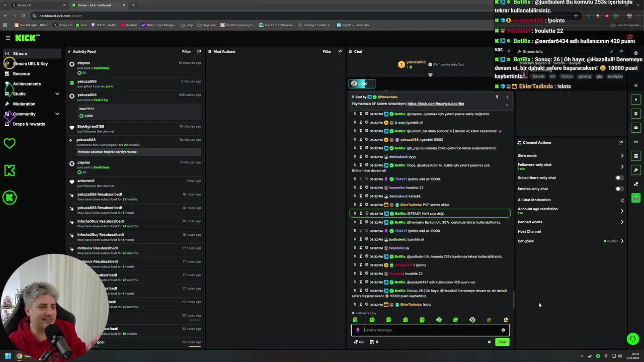
Task: Expand the Studio sidebar section
Action: coord(57,94)
